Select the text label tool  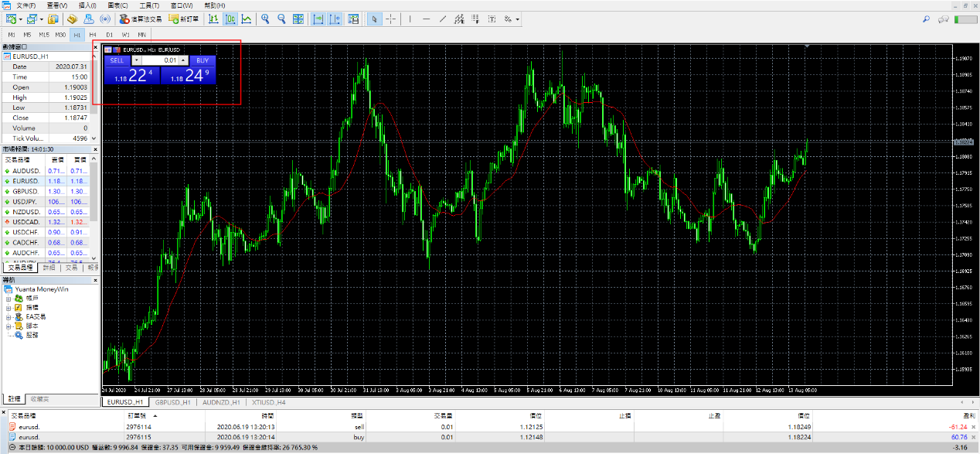pyautogui.click(x=492, y=19)
